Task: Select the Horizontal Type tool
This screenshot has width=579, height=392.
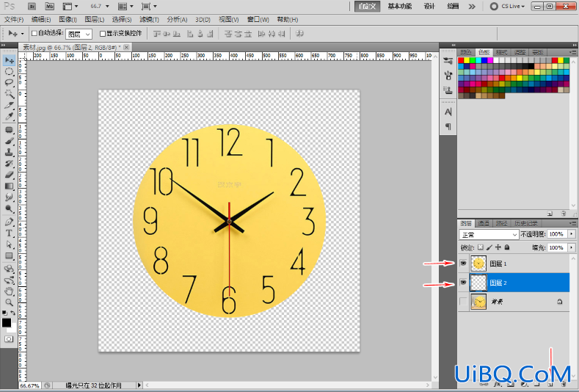Action: [10, 233]
